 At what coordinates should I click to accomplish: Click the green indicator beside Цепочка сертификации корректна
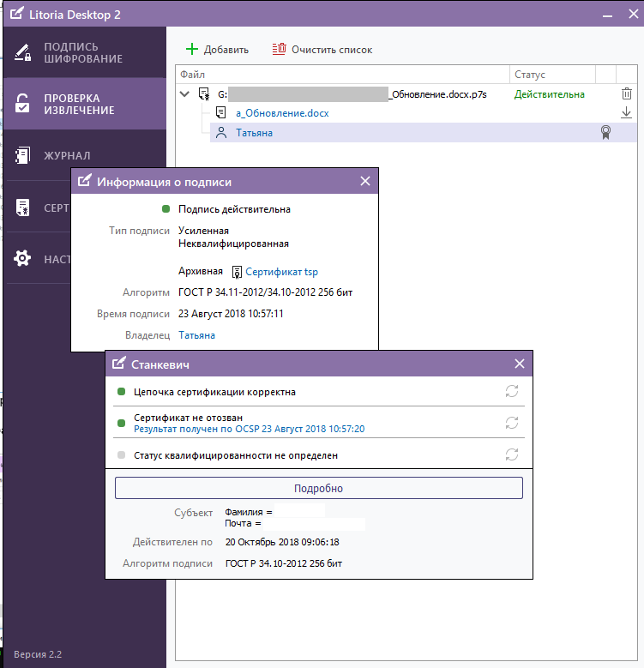(122, 392)
